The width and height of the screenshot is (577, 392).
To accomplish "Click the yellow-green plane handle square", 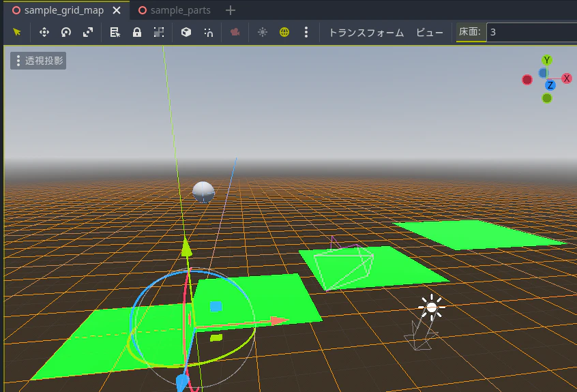I will pos(216,337).
